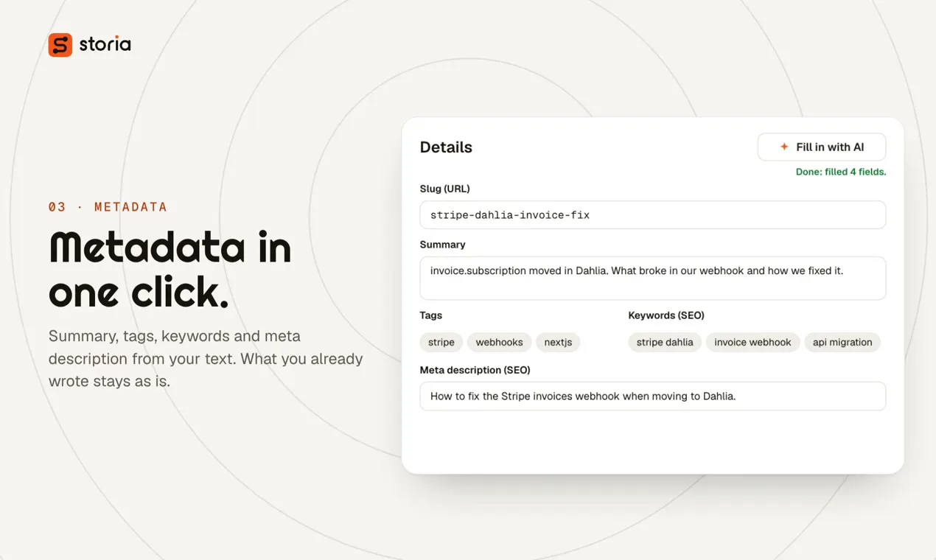
Task: Focus the Slug (URL) input field
Action: tap(653, 215)
